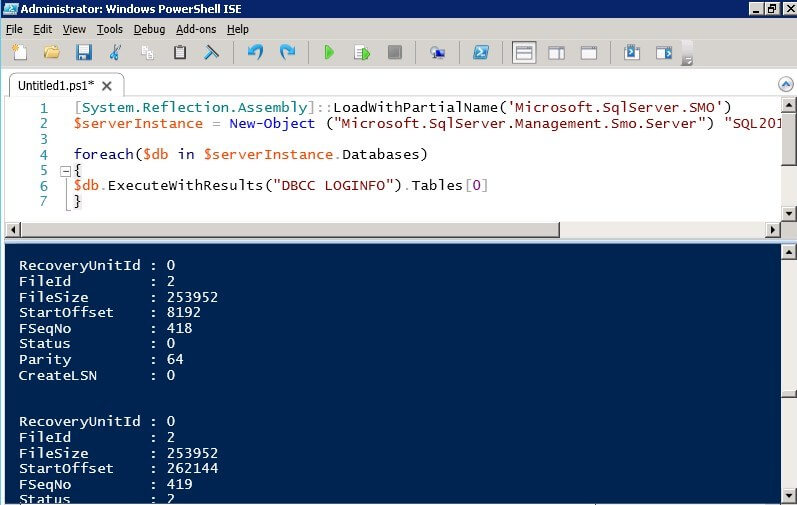Open the Help menu
The width and height of the screenshot is (797, 505).
(x=238, y=29)
